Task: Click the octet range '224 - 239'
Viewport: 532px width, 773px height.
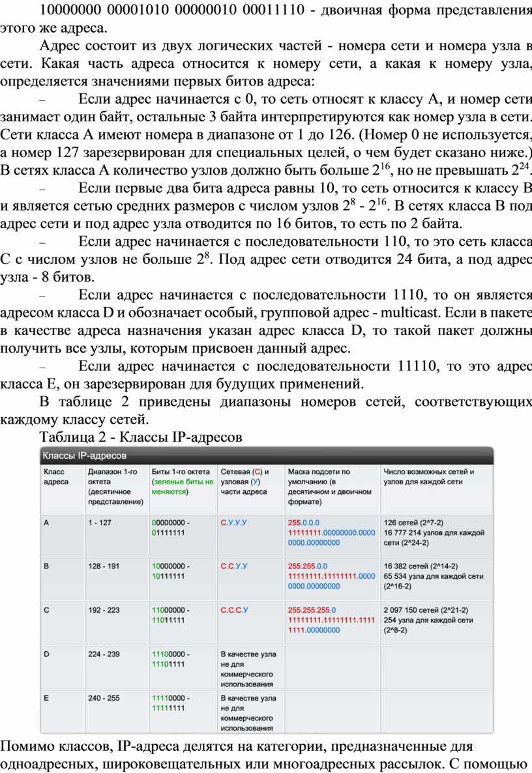Action: (x=104, y=654)
